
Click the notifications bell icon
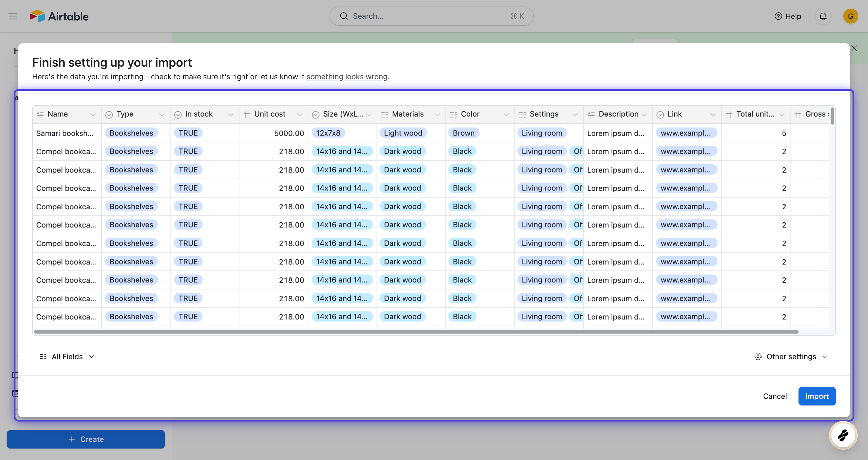[x=823, y=16]
